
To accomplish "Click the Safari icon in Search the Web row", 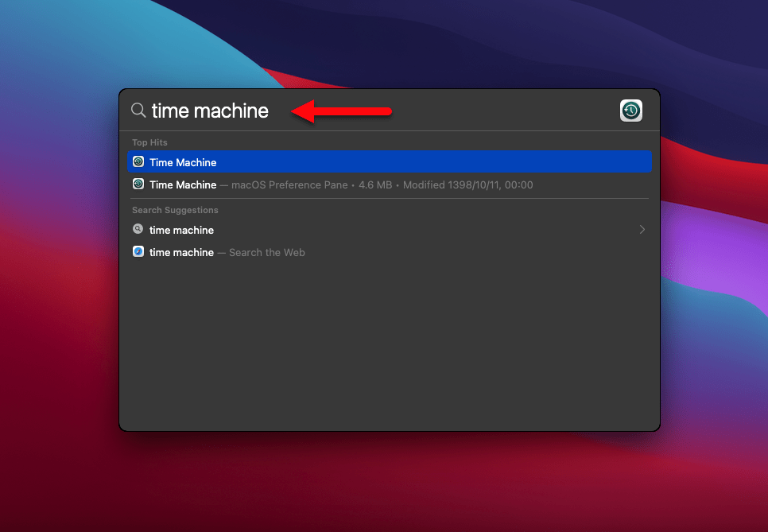I will coord(138,252).
